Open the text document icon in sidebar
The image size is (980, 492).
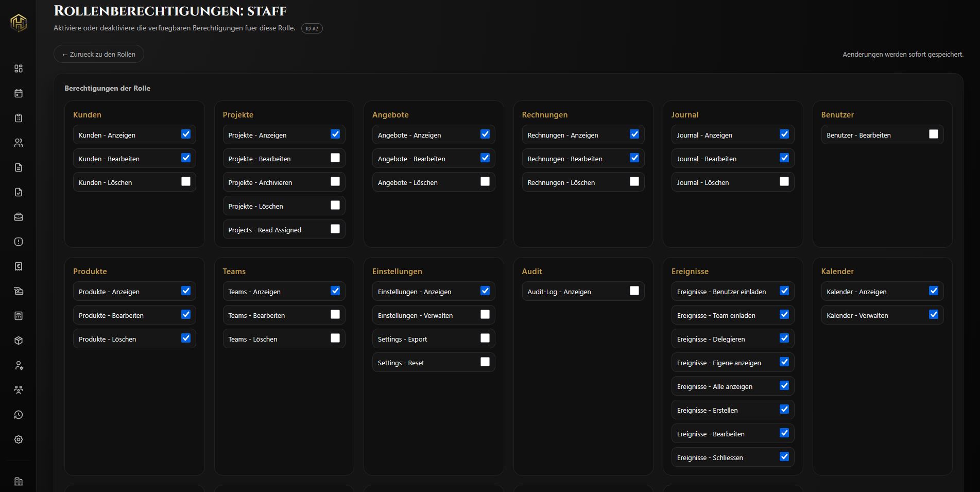click(x=19, y=167)
